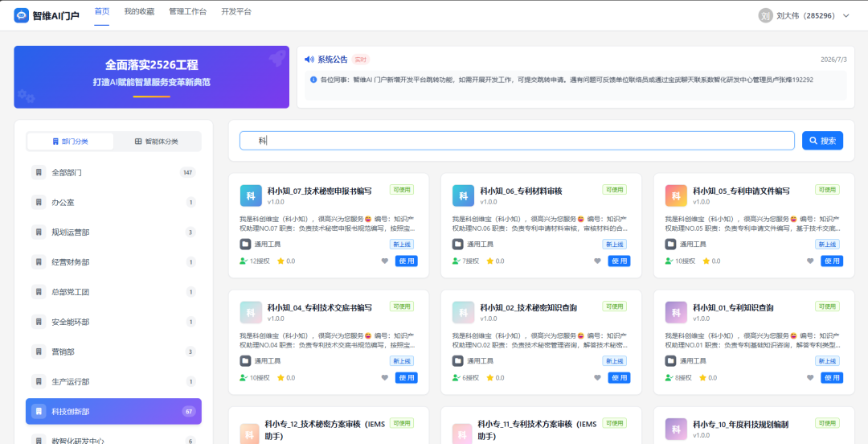868x444 pixels.
Task: Click the 实时 tag next to 系统公告
Action: [x=360, y=60]
